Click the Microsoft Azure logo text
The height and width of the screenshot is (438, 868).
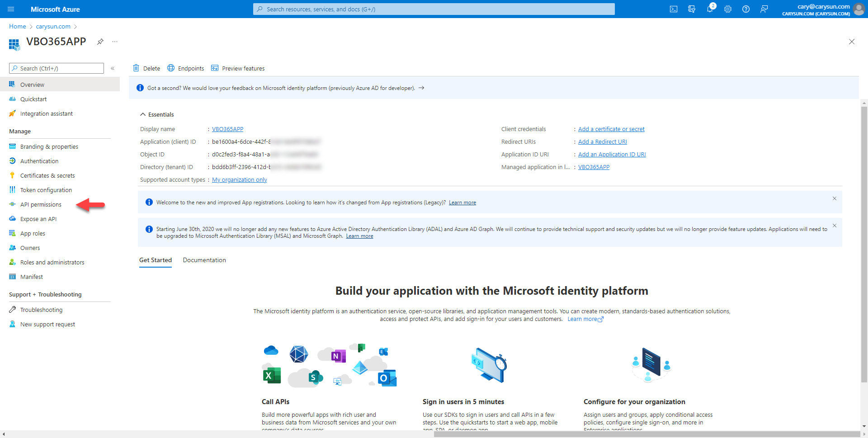click(55, 9)
